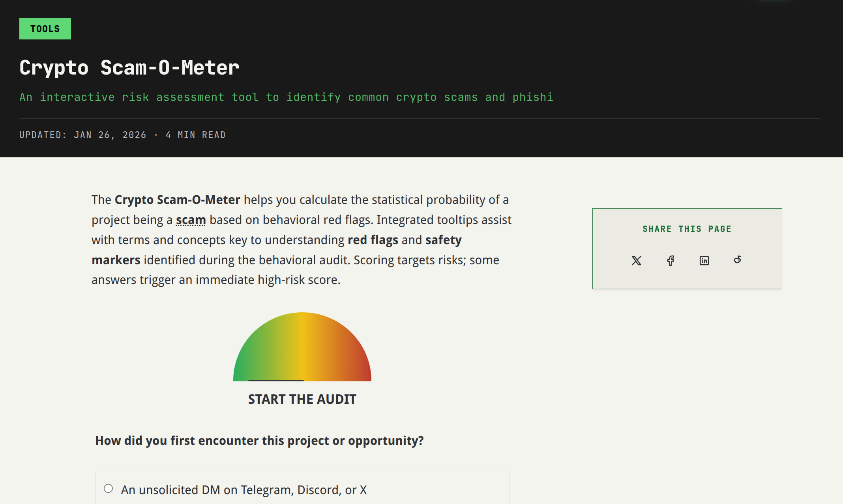
Task: Open the 'scam' tooltip definition
Action: 190,220
